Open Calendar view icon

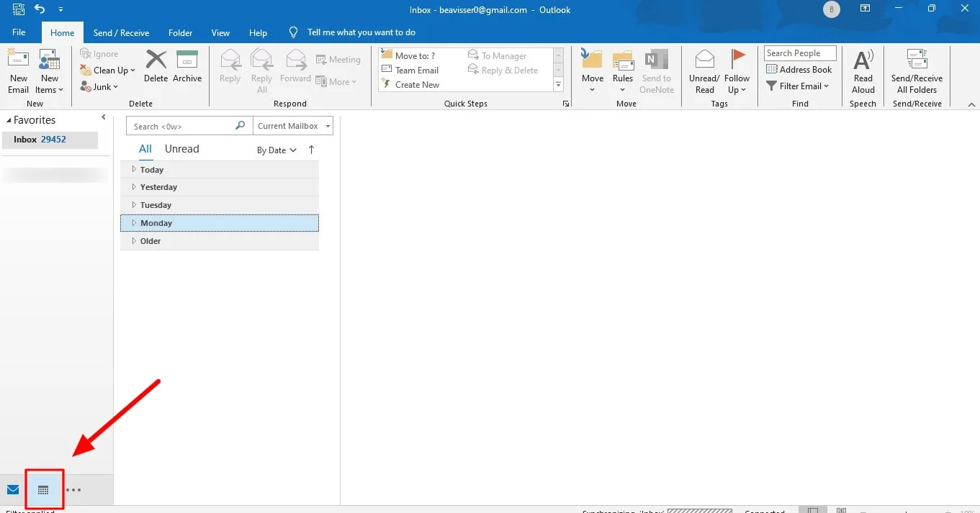coord(44,490)
